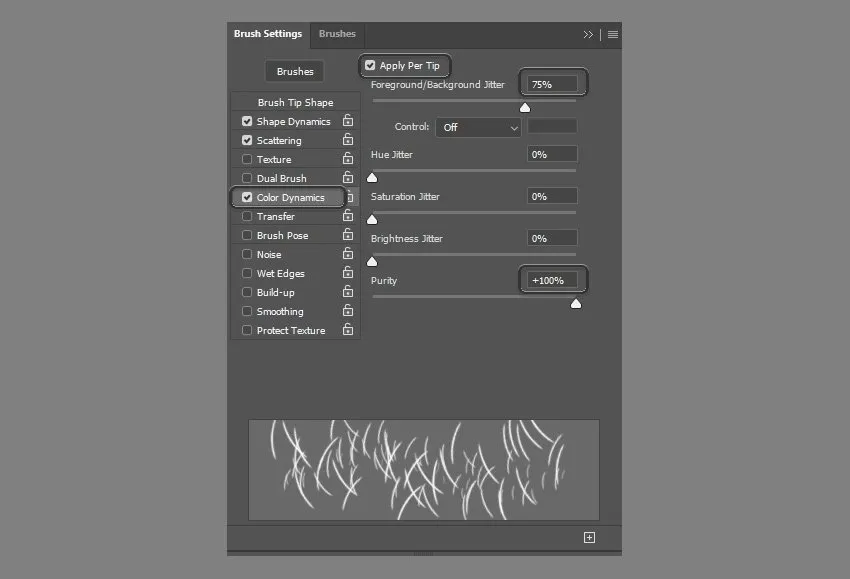This screenshot has height=579, width=850.
Task: Uncheck the Color Dynamics option
Action: click(x=247, y=197)
